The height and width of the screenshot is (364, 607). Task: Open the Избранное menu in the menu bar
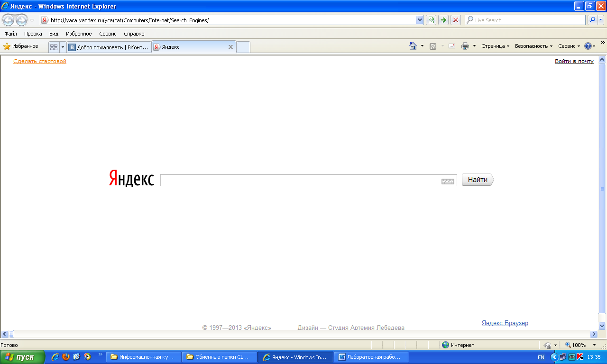tap(79, 34)
